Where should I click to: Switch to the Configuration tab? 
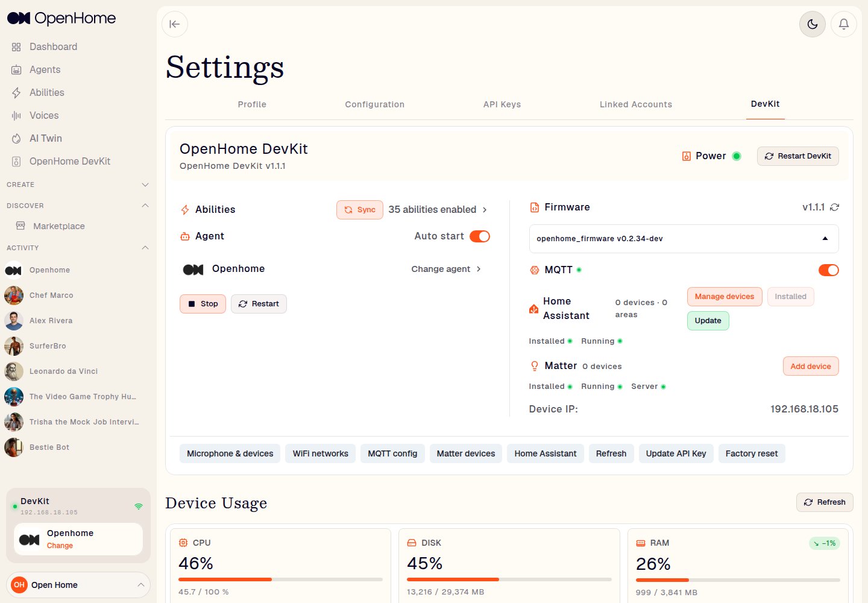pyautogui.click(x=374, y=104)
